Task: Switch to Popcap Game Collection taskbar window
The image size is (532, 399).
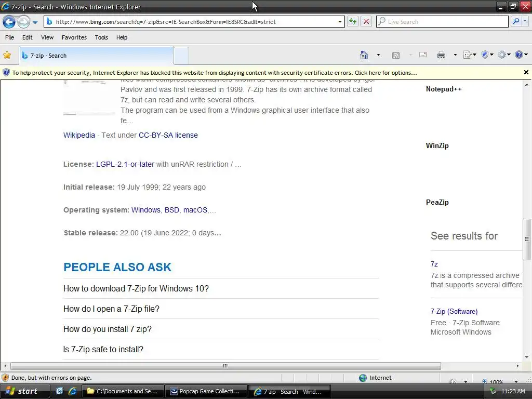Action: pos(206,391)
